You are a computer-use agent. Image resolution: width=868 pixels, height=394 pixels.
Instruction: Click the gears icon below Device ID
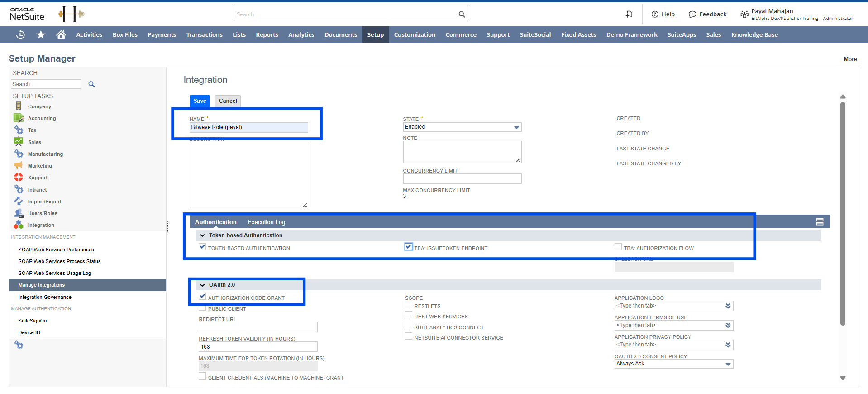[x=19, y=345]
